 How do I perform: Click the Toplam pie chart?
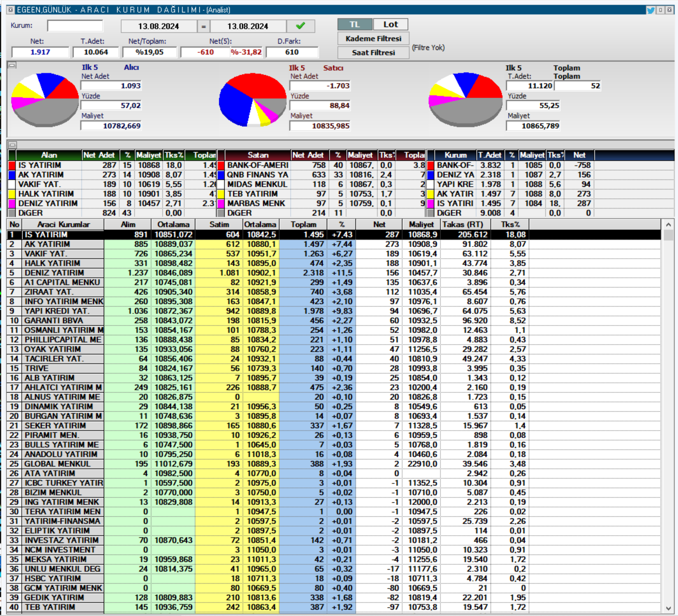(x=466, y=100)
